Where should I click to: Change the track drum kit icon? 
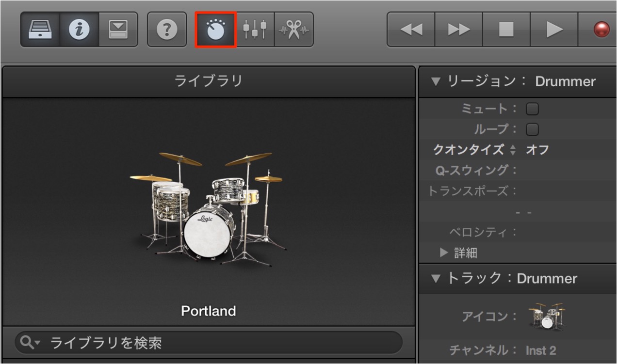click(x=547, y=317)
